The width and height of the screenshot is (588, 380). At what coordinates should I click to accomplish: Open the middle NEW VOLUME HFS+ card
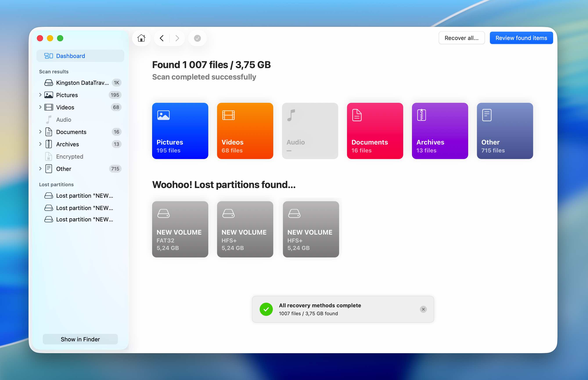245,229
